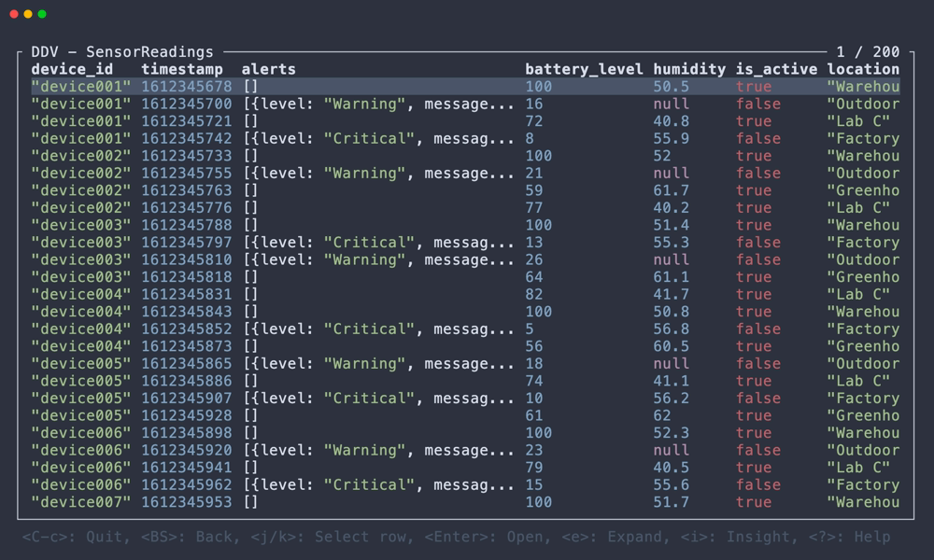Viewport: 934px width, 560px height.
Task: Click timestamp 1612345852
Action: pos(187,329)
